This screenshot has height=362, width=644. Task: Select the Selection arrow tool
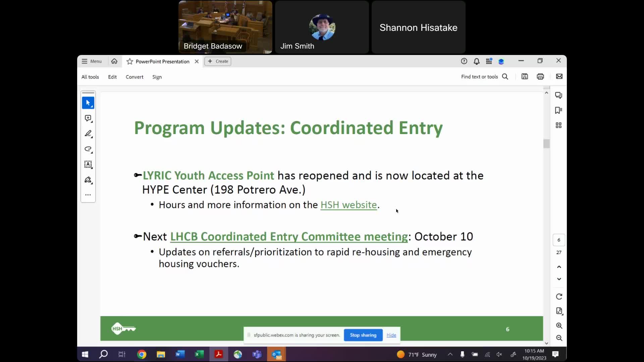(87, 102)
